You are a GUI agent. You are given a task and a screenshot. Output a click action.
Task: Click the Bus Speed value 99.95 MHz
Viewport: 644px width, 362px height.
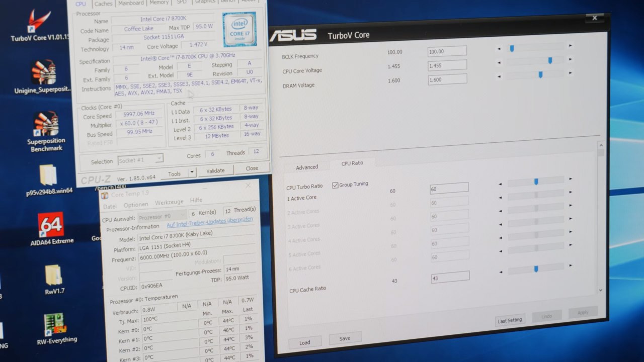coord(140,132)
